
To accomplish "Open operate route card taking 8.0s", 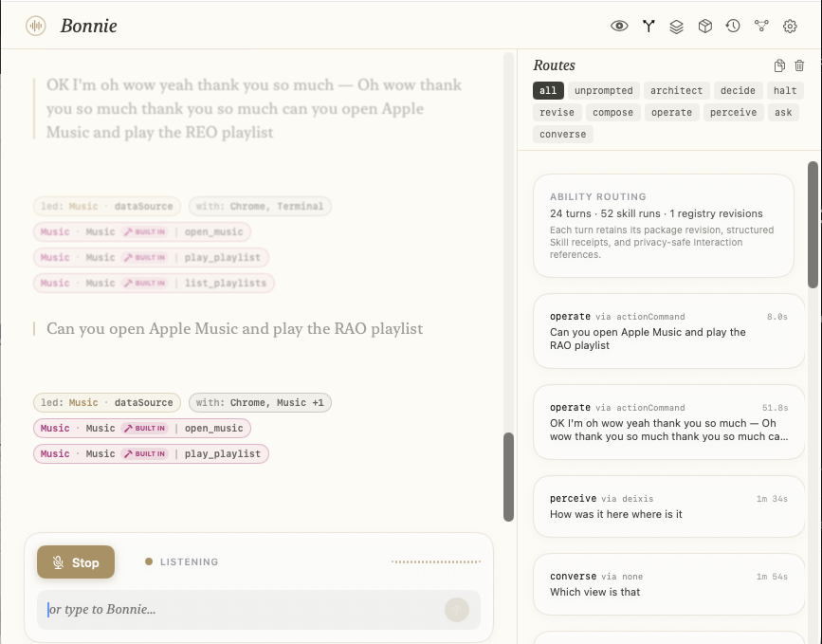I will pos(668,331).
